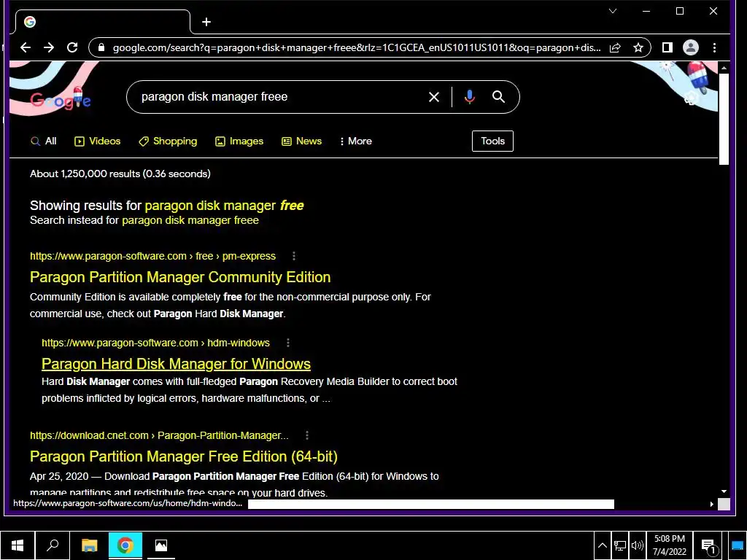The height and width of the screenshot is (560, 747).
Task: Show hidden system tray icons
Action: click(602, 545)
